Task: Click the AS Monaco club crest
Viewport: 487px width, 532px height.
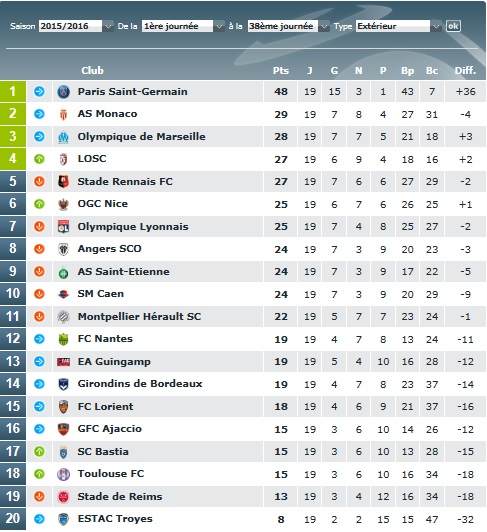Action: point(63,114)
